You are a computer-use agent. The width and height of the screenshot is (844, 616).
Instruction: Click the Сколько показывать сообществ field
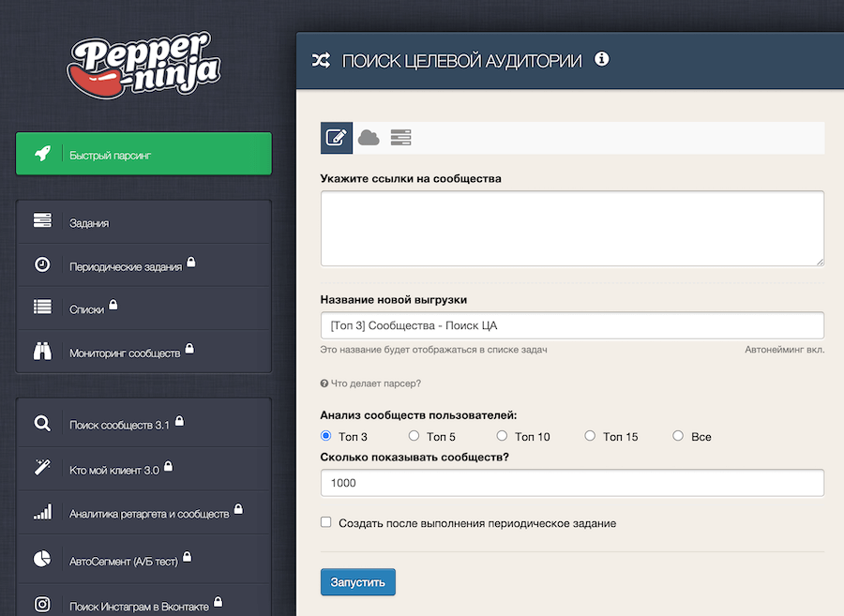coord(572,483)
